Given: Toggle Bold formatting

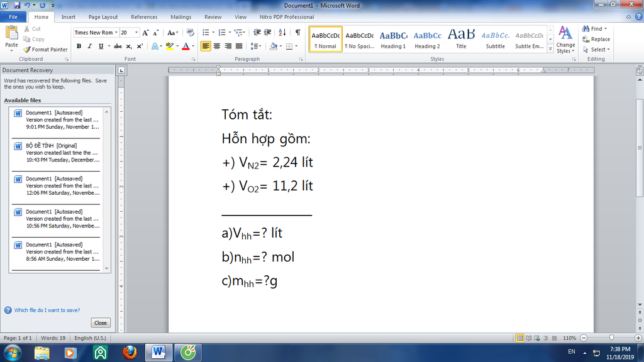Looking at the screenshot, I should [x=79, y=47].
